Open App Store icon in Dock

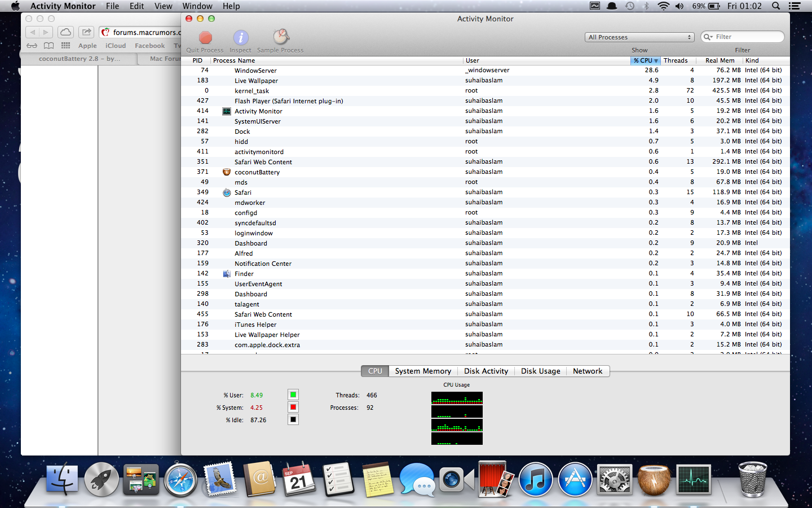click(x=575, y=480)
